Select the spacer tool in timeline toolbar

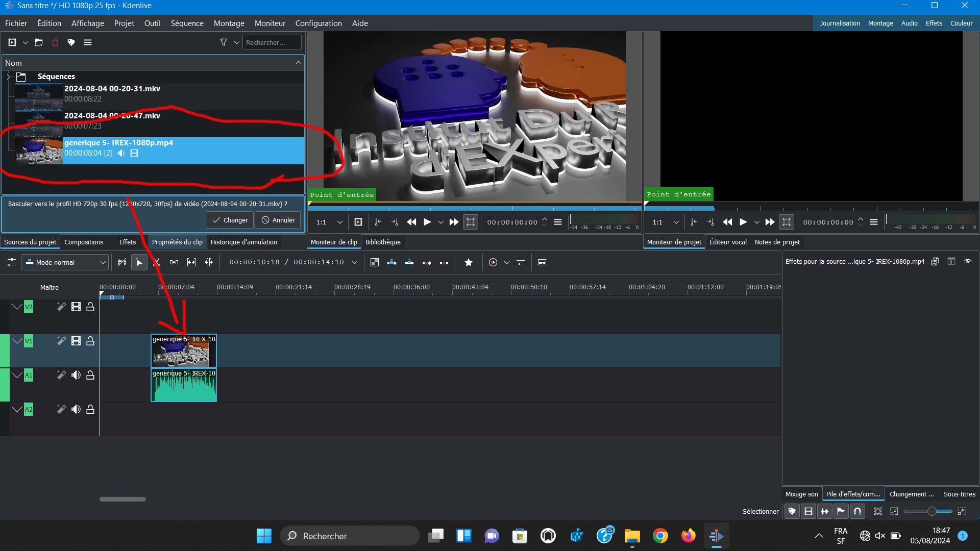[x=174, y=262]
